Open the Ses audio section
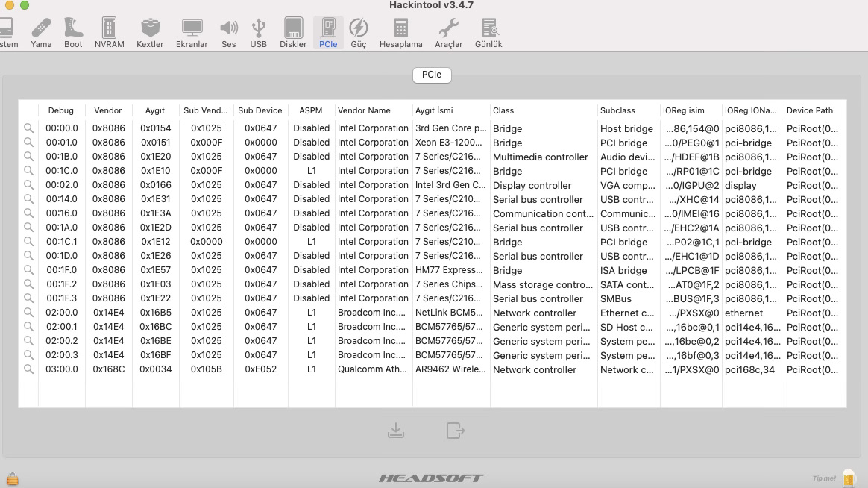 point(228,33)
